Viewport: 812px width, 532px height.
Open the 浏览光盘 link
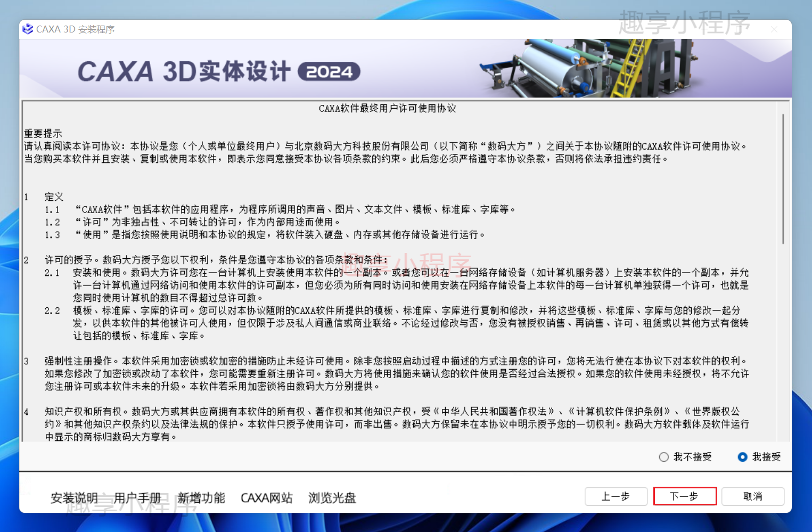click(332, 498)
